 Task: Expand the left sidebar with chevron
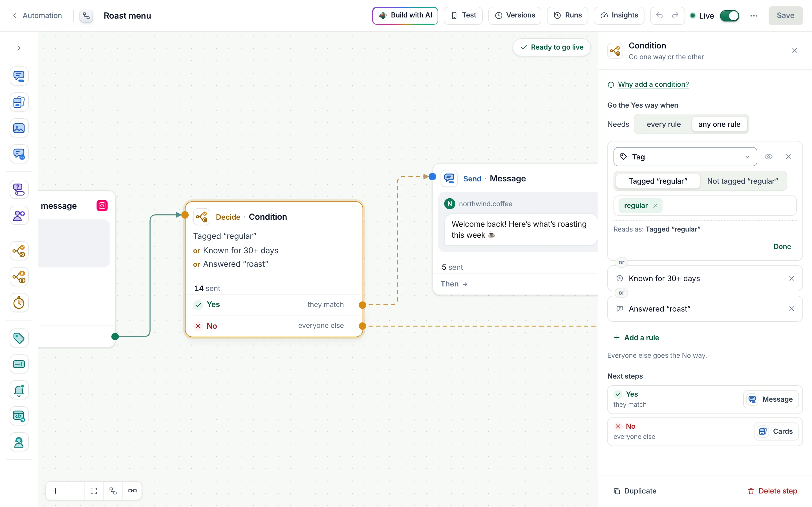[19, 48]
